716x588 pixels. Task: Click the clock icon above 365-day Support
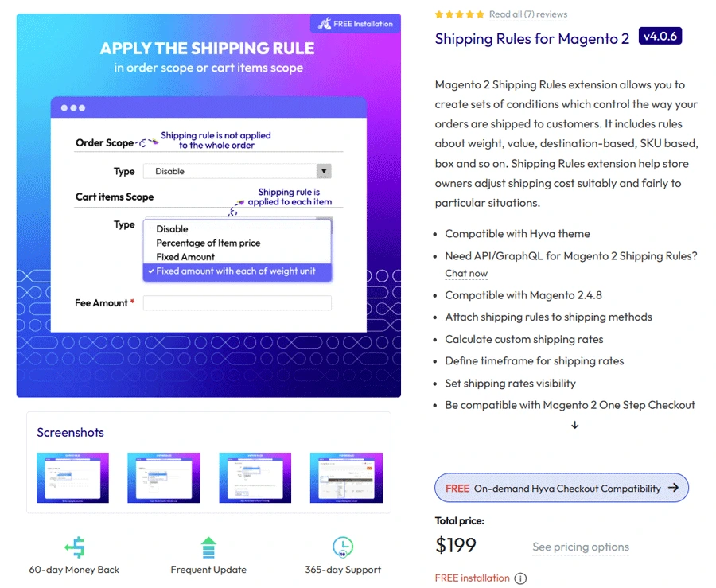pyautogui.click(x=343, y=546)
